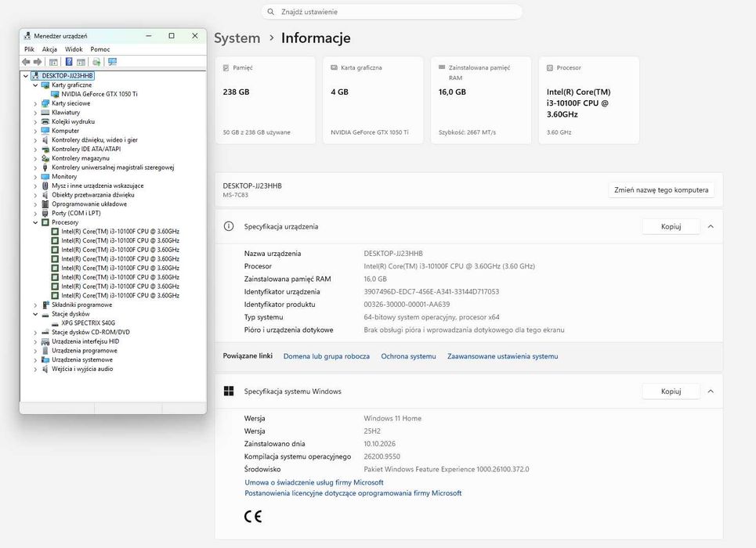Open the Ochrona systemu link
This screenshot has height=548, width=756.
[408, 356]
